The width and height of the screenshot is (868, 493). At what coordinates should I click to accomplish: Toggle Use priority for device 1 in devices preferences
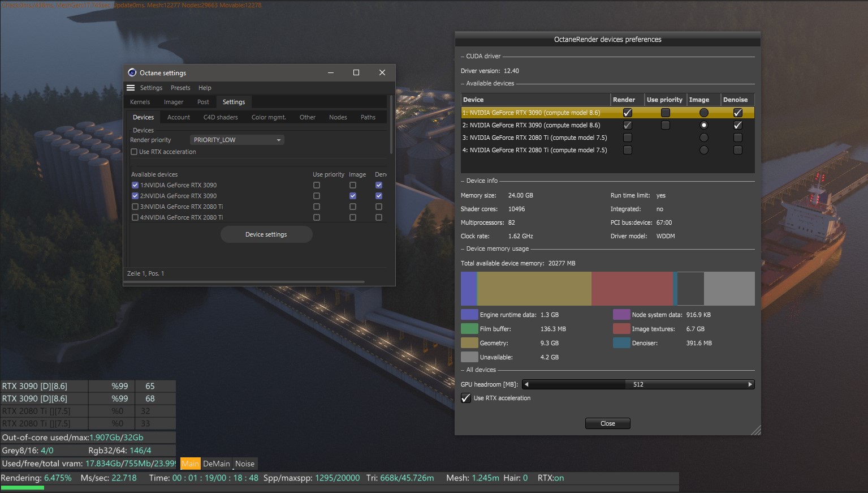tap(666, 113)
